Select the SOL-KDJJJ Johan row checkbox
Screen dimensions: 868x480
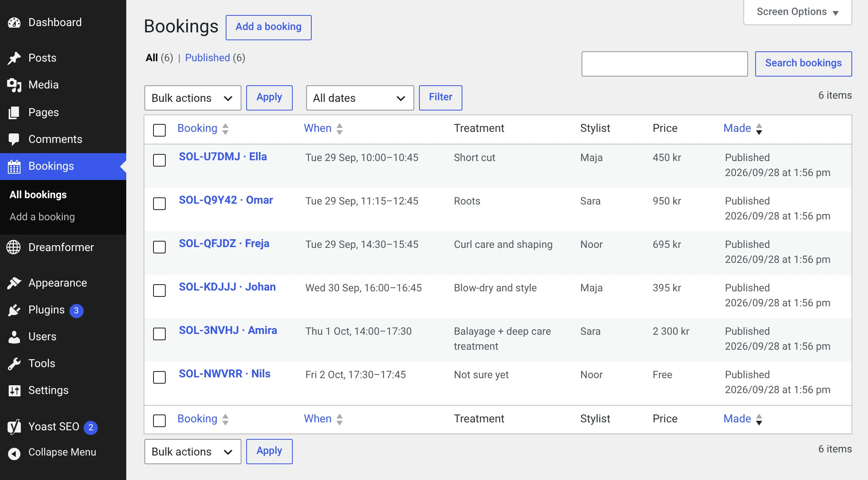(x=159, y=291)
